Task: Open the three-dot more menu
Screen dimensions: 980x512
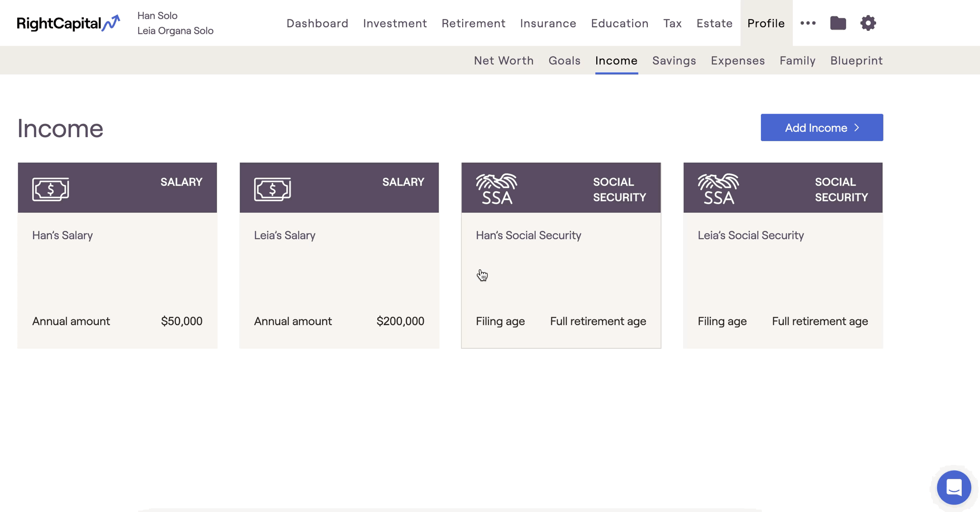Action: coord(808,23)
